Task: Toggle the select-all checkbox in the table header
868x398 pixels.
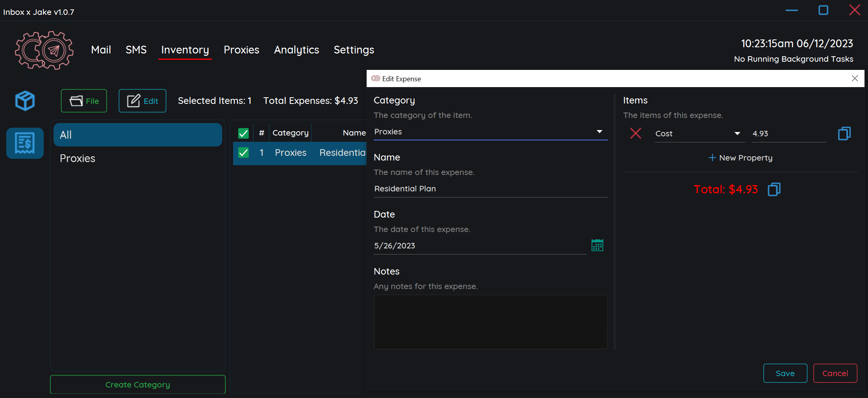Action: (243, 133)
